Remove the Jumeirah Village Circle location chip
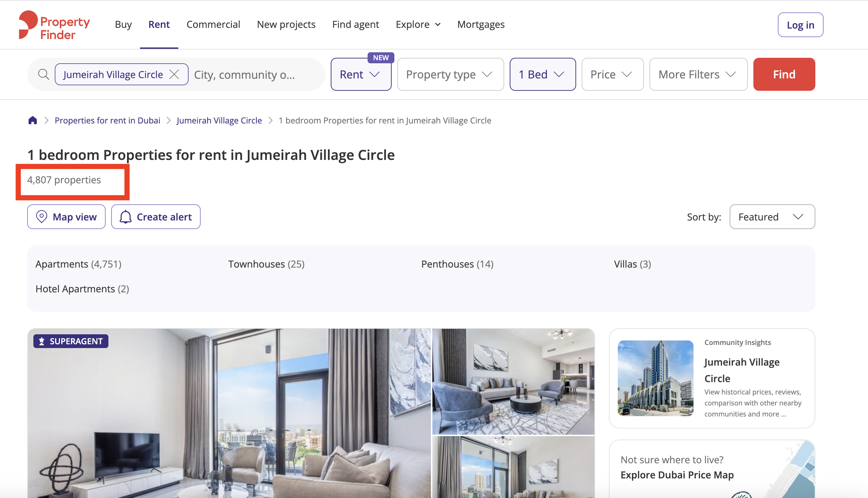868x498 pixels. click(x=174, y=74)
